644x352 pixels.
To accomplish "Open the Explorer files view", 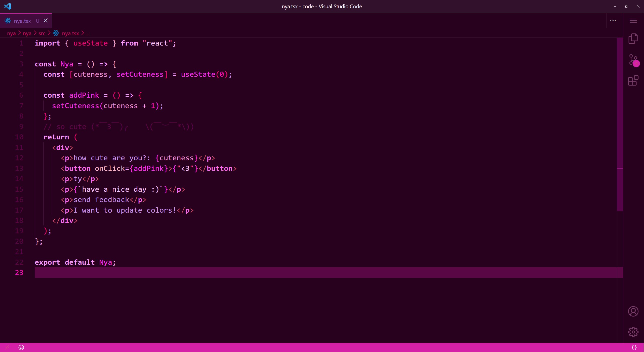I will coord(633,38).
